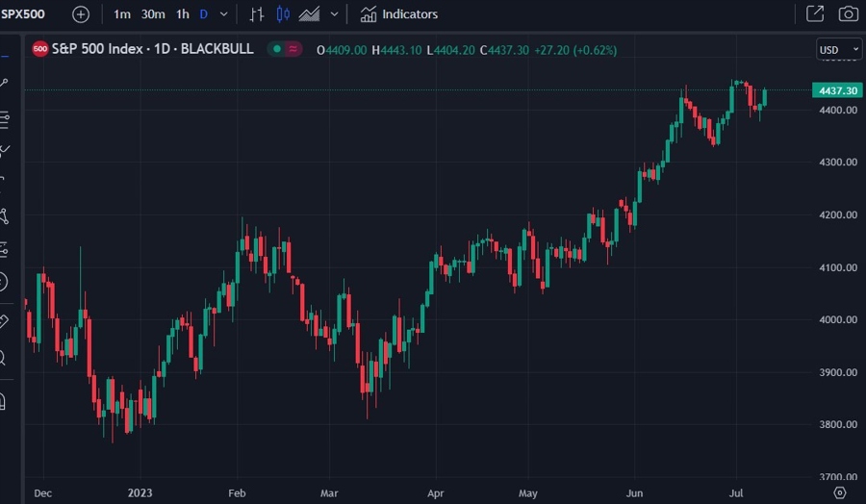Click the 4400.00 price axis label
This screenshot has width=866, height=504.
pyautogui.click(x=838, y=110)
